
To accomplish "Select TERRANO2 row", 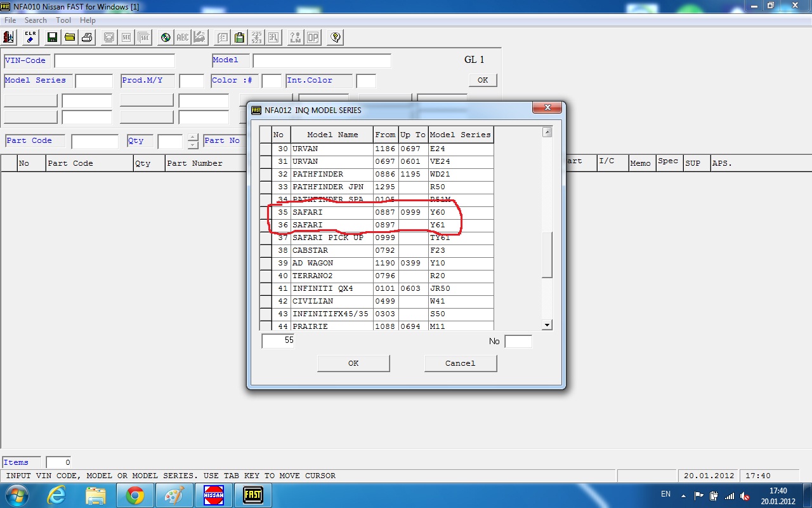I will point(377,276).
